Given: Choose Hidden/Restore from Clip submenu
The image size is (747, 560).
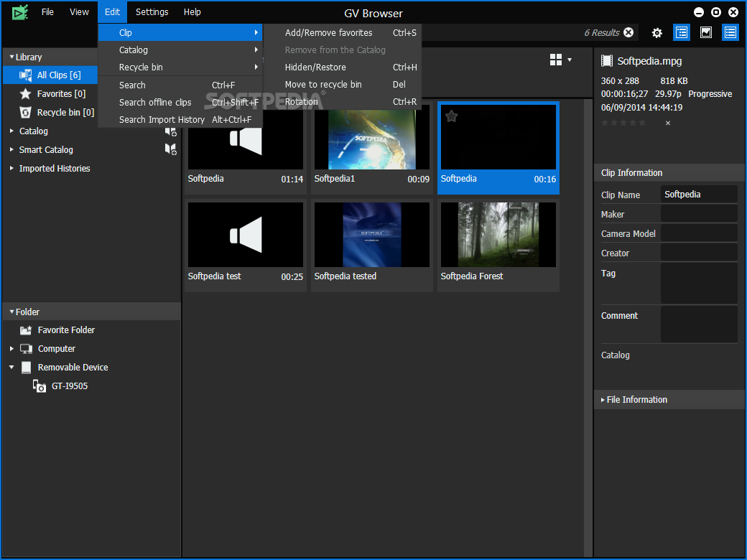Looking at the screenshot, I should pyautogui.click(x=343, y=67).
